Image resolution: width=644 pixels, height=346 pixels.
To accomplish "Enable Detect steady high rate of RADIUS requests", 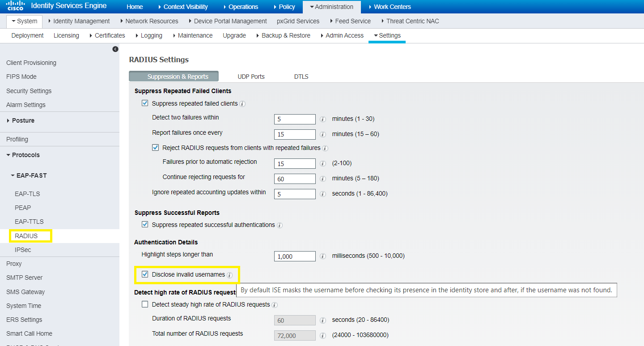I will pos(145,304).
